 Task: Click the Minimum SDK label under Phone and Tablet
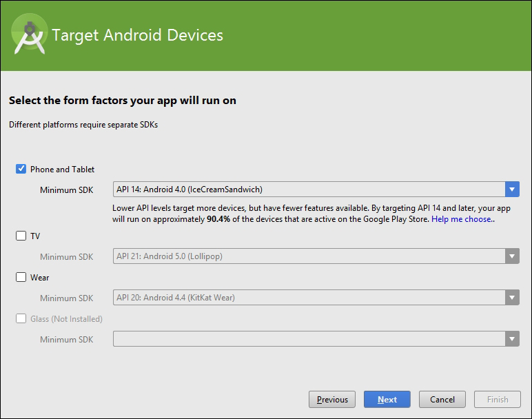pos(66,190)
